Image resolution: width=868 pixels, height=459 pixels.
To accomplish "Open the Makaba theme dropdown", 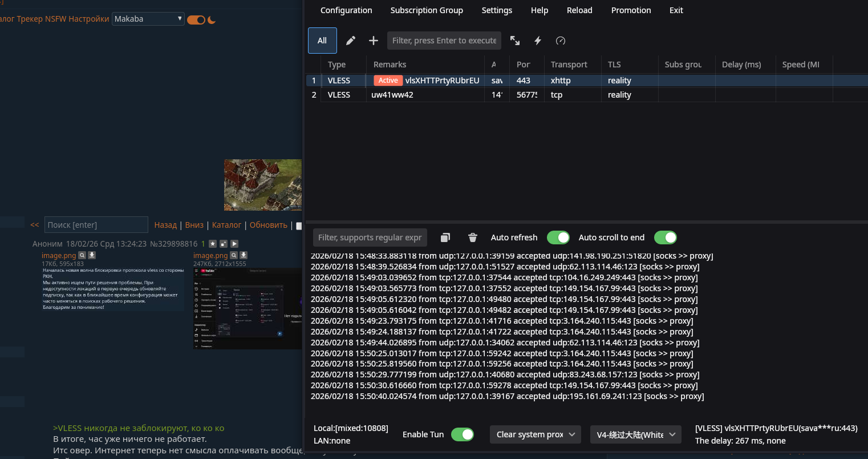I will click(148, 19).
